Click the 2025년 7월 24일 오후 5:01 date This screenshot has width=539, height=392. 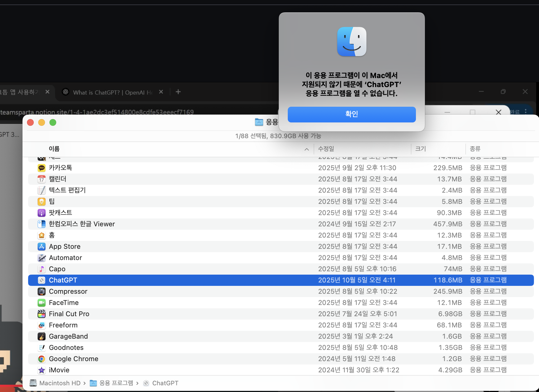point(357,314)
